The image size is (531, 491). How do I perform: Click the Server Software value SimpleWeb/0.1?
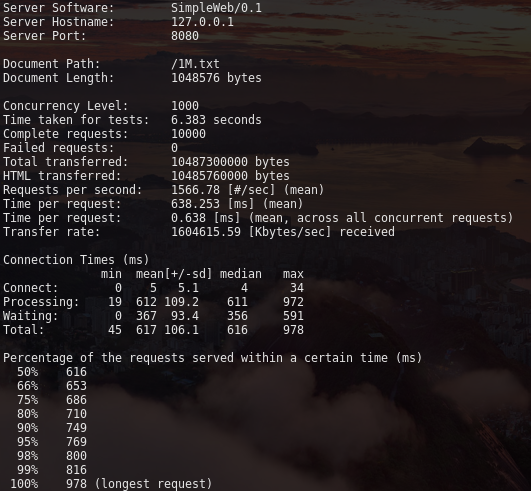(x=216, y=8)
